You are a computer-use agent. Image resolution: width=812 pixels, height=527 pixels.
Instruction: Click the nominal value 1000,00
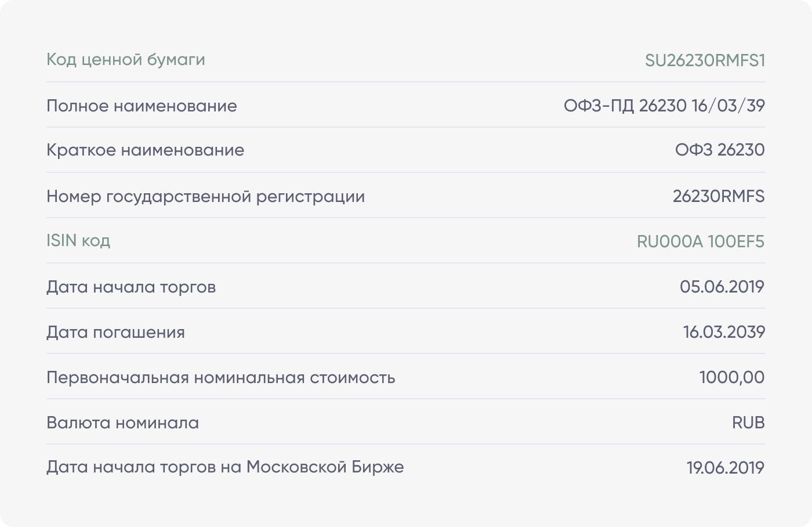point(731,377)
